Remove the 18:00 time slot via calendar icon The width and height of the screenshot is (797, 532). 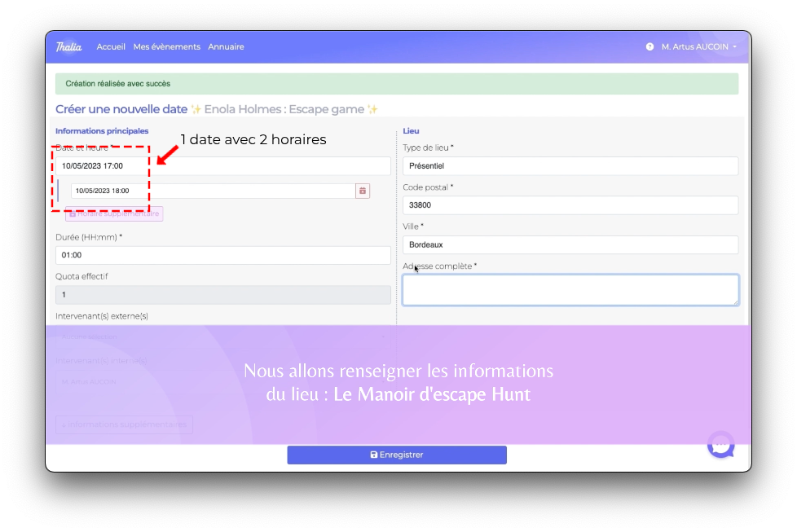pyautogui.click(x=363, y=191)
